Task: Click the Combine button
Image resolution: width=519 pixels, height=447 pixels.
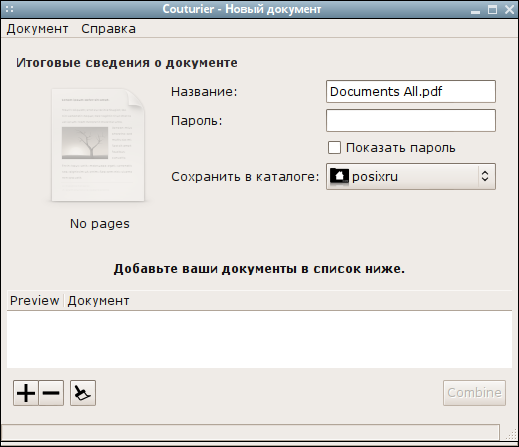Action: [x=474, y=393]
